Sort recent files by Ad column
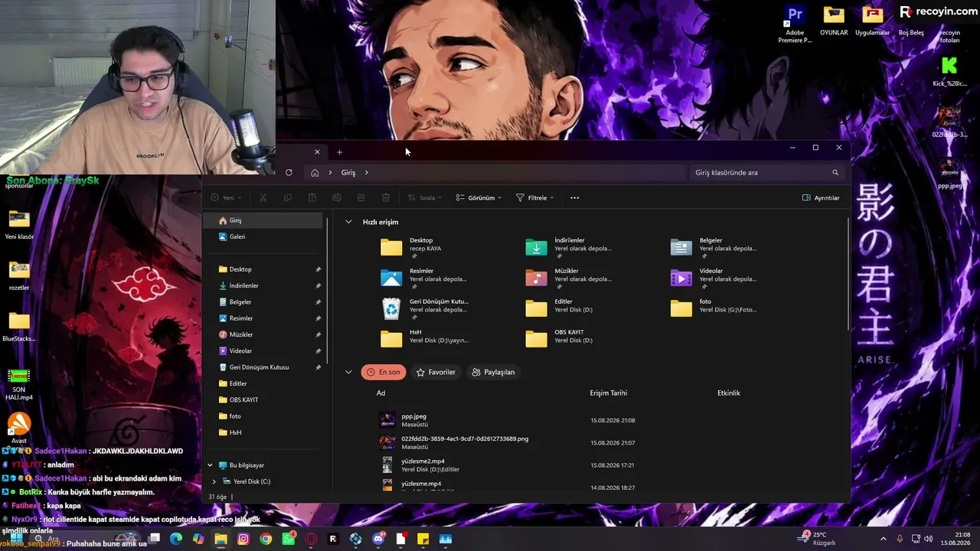The width and height of the screenshot is (980, 551). [381, 393]
